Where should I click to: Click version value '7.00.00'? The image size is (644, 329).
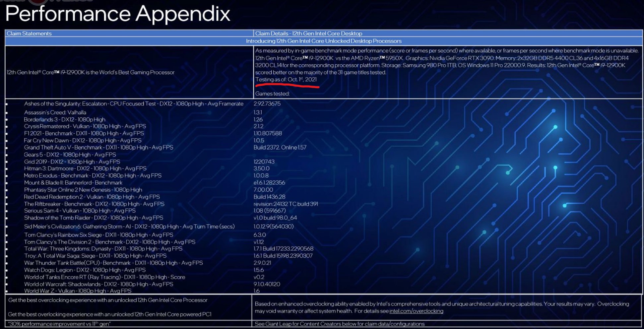(263, 190)
